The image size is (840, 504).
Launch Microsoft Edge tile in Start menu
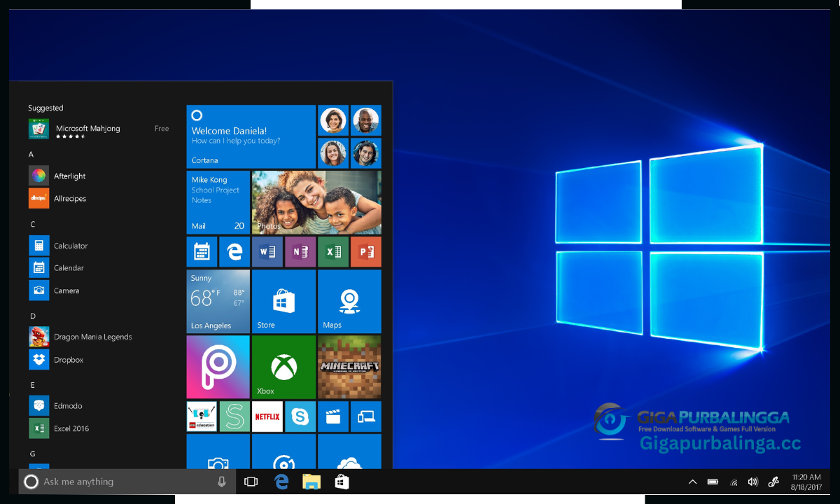pos(234,251)
